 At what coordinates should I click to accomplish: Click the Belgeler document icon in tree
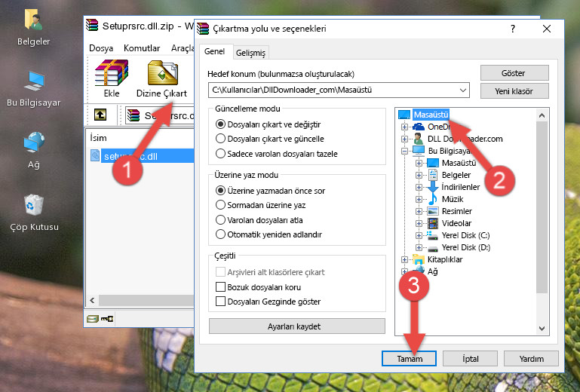click(x=432, y=175)
